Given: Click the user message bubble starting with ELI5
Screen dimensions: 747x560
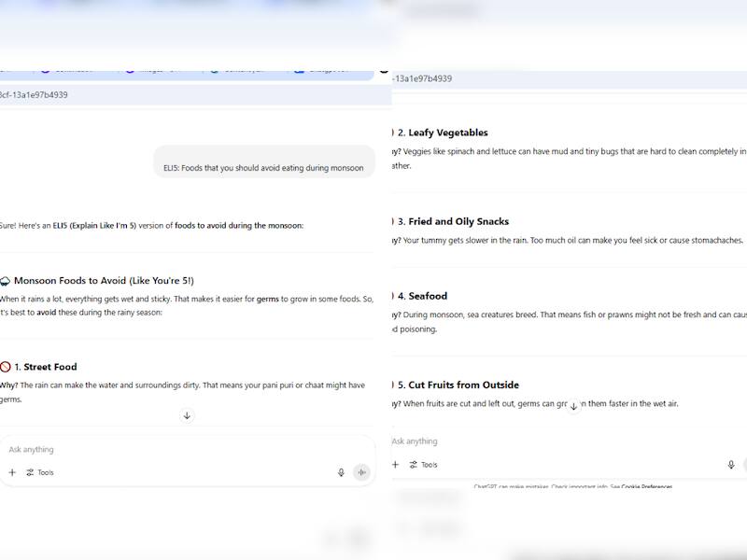Looking at the screenshot, I should 263,168.
